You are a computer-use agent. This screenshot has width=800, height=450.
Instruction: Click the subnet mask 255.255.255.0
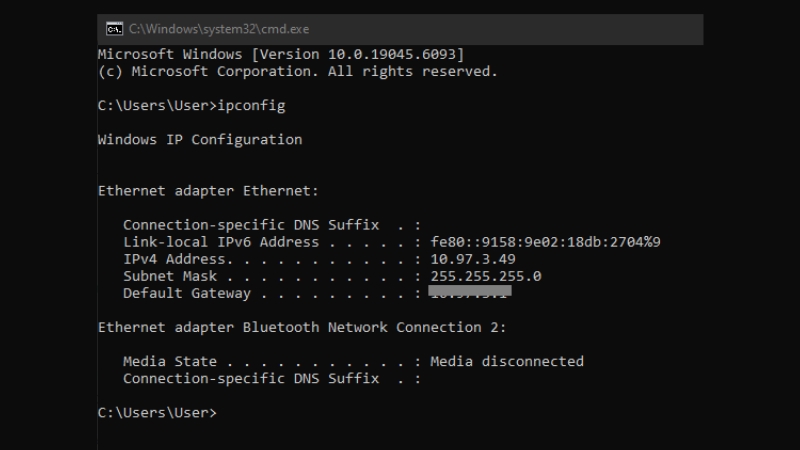[x=486, y=276]
